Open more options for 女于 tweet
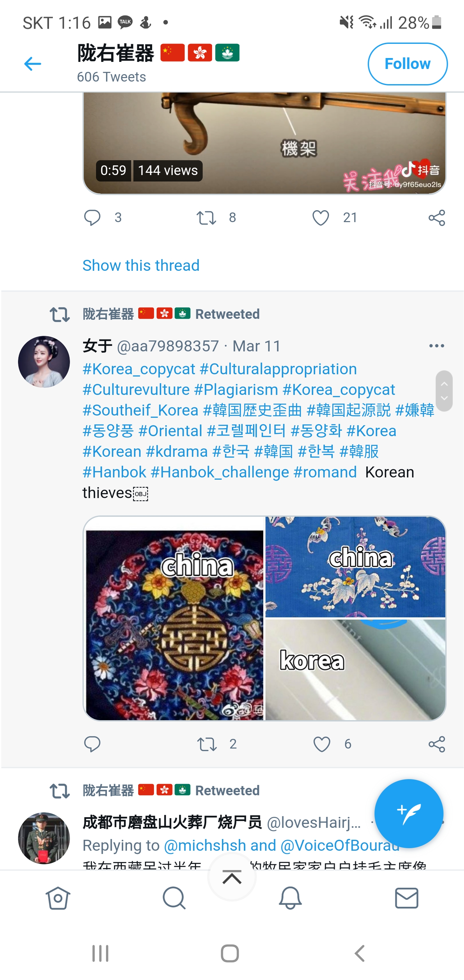The width and height of the screenshot is (464, 980). (x=437, y=346)
